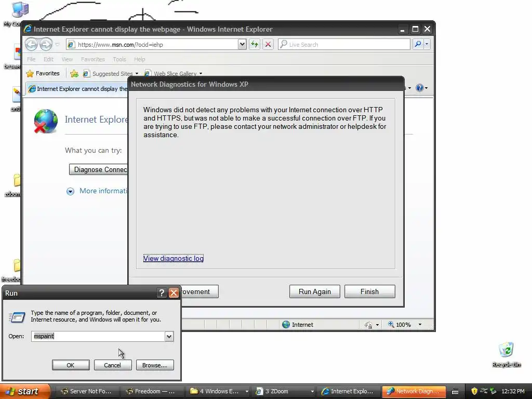Click the Run Again button

click(314, 291)
